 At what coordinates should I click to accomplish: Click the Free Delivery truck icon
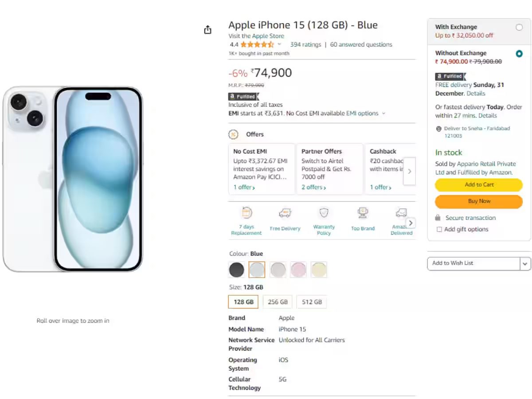(285, 214)
